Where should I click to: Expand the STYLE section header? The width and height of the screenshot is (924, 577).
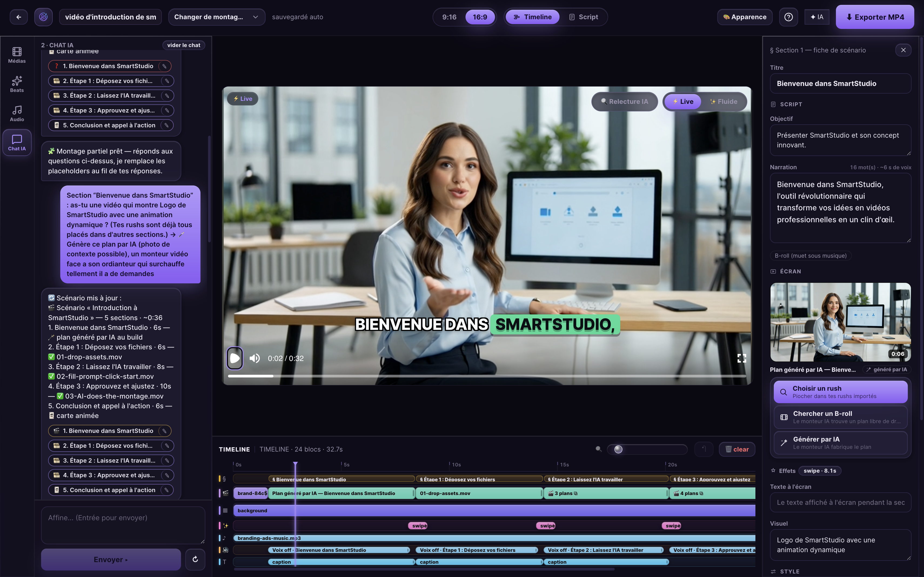click(x=785, y=571)
